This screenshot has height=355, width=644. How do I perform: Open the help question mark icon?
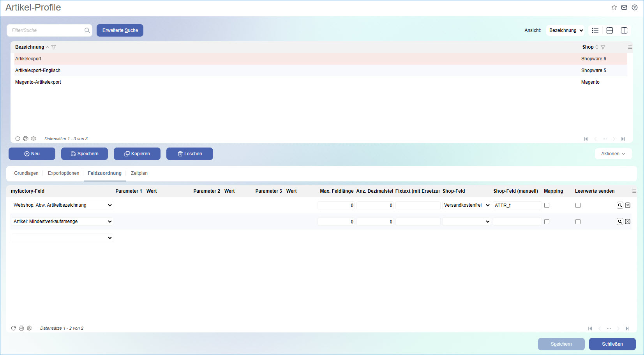(x=635, y=7)
